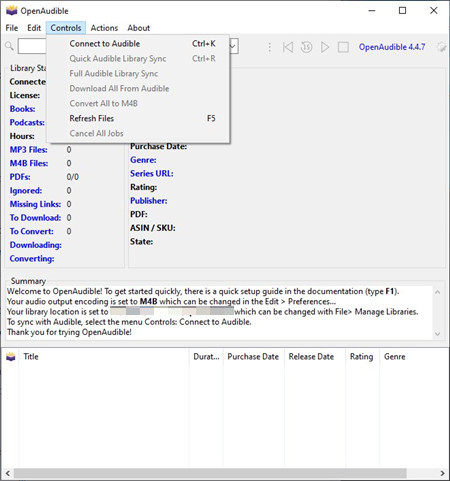Click the PDFs value '0/0'
The height and width of the screenshot is (481, 450).
pos(73,177)
